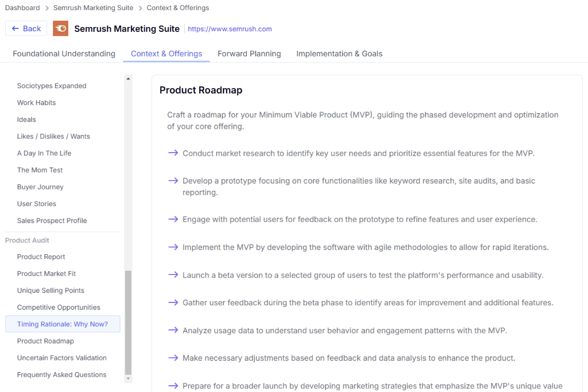Go to Dashboard breadcrumb
This screenshot has height=392, width=588.
[22, 8]
